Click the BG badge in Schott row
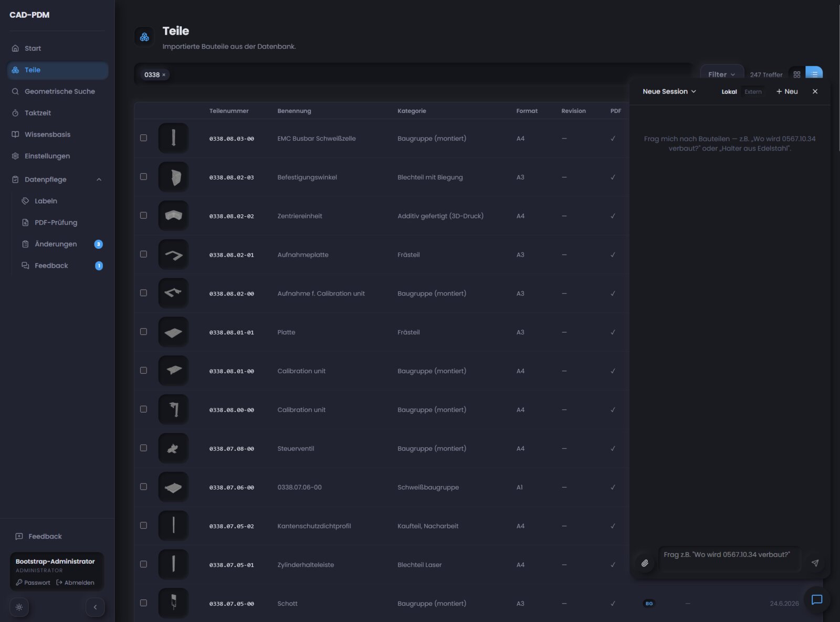 [649, 604]
